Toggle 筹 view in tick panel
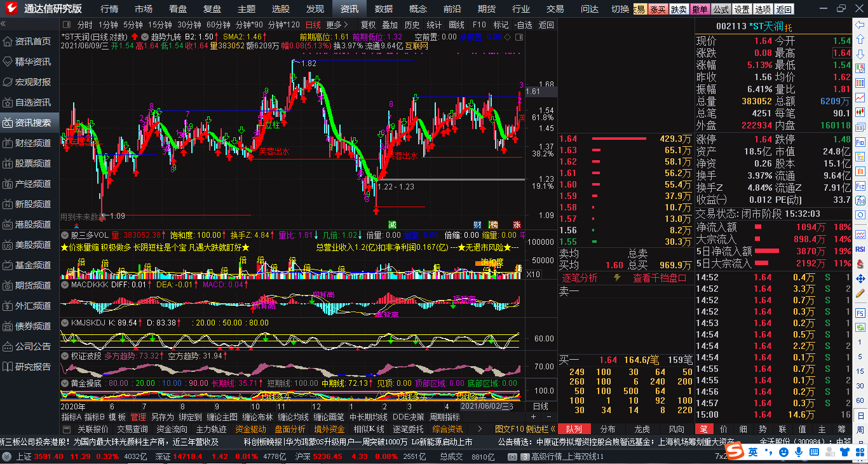The height and width of the screenshot is (464, 868). tap(842, 429)
